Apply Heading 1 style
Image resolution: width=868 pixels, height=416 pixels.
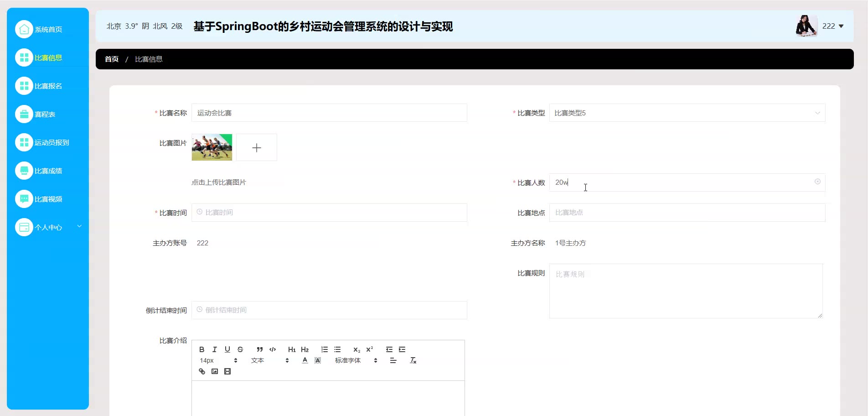pyautogui.click(x=292, y=349)
